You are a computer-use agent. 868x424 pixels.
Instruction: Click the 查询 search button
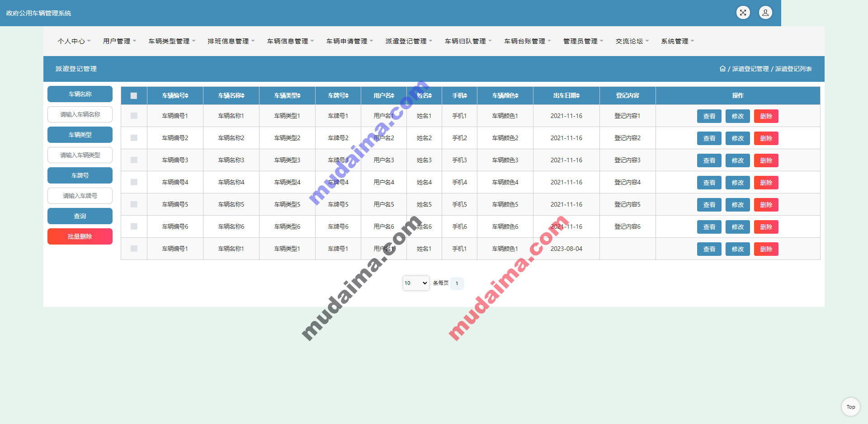click(x=80, y=216)
